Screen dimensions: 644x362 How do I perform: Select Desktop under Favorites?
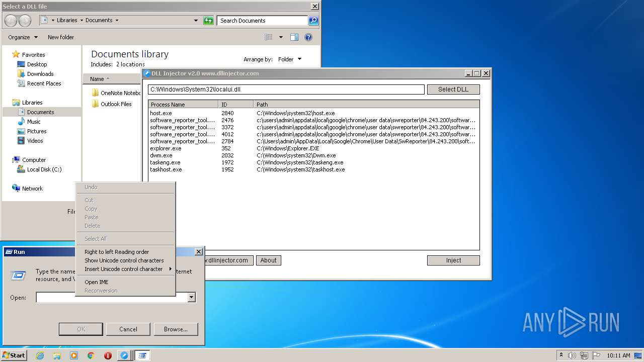37,64
